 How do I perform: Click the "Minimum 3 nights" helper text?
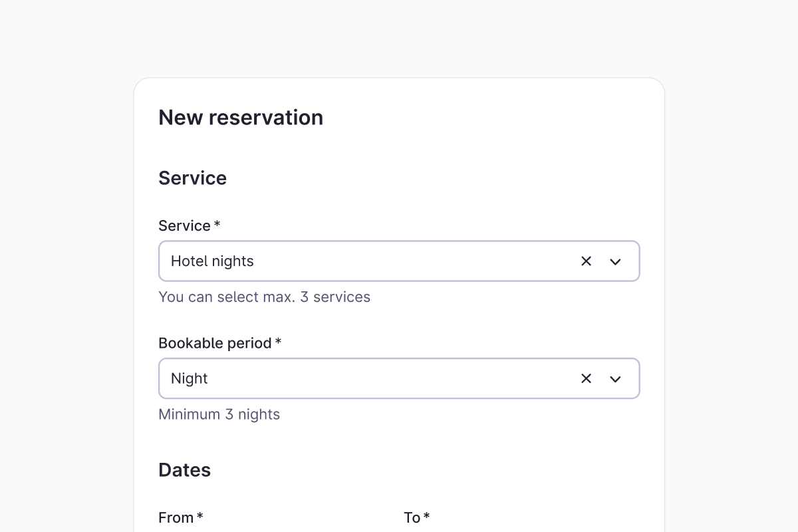(219, 414)
